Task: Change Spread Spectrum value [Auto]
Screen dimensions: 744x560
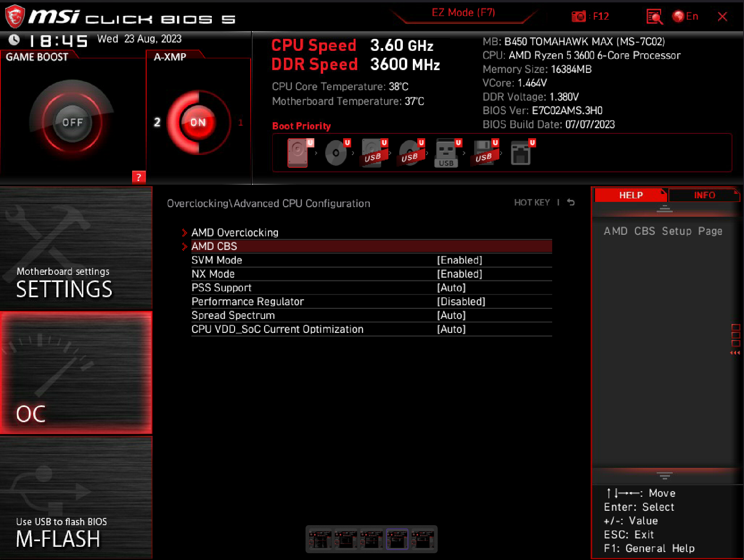Action: click(451, 315)
